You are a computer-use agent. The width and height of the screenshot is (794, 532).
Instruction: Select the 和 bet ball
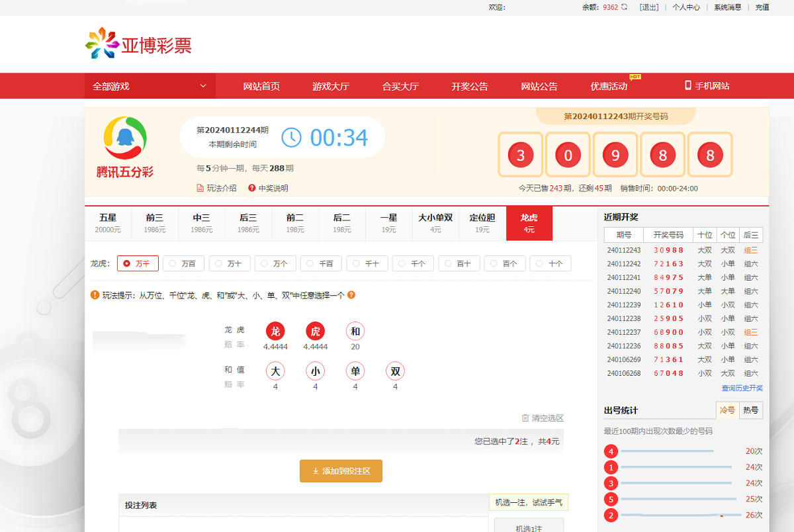[x=355, y=332]
